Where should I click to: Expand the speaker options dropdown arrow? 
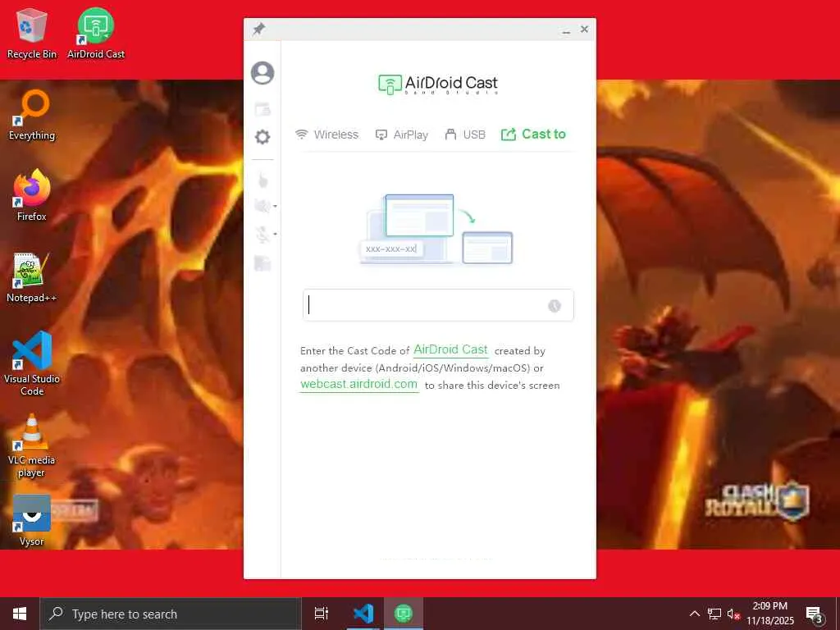click(x=275, y=206)
